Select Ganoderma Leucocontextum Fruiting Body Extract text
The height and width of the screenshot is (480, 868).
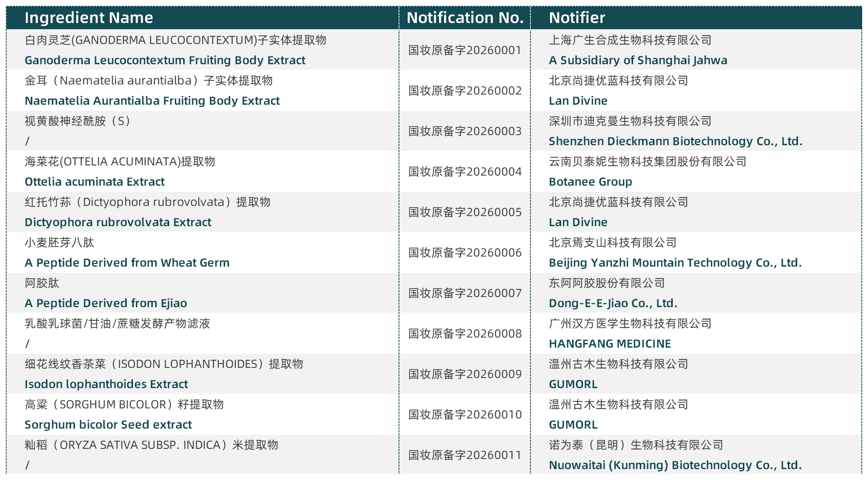click(x=165, y=60)
